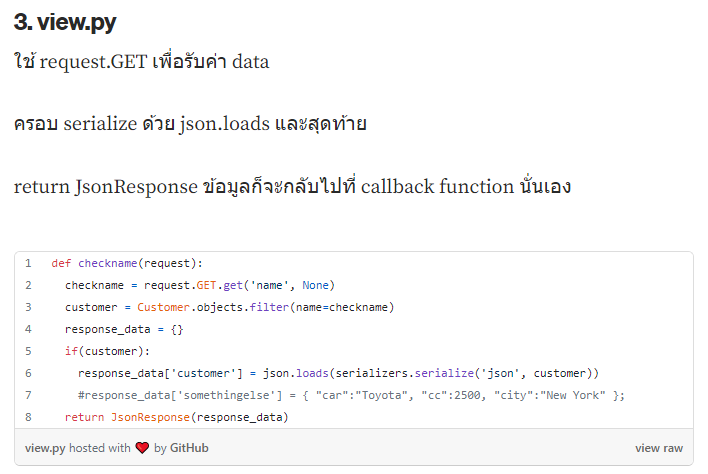Click the red heart icon in gist footer
Screen dimensions: 708x474
142,448
